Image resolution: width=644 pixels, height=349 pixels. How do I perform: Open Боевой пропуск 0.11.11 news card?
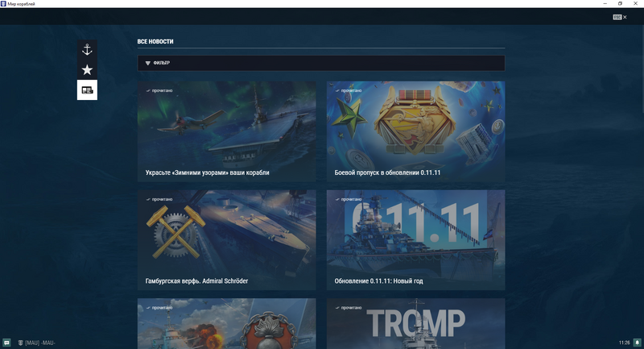pos(415,131)
